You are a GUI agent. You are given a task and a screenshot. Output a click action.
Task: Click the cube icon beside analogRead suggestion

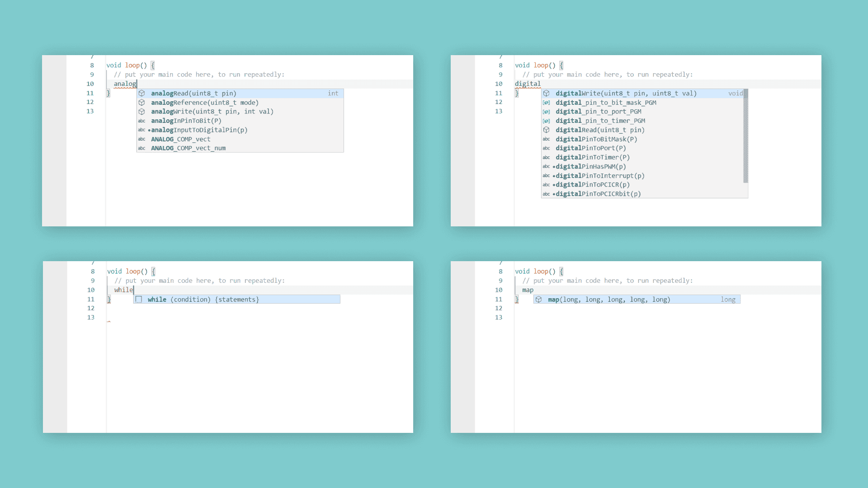coord(142,93)
